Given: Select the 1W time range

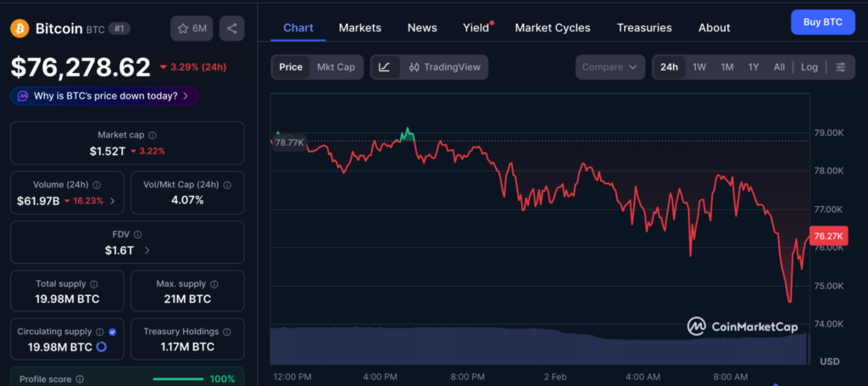Looking at the screenshot, I should (699, 67).
